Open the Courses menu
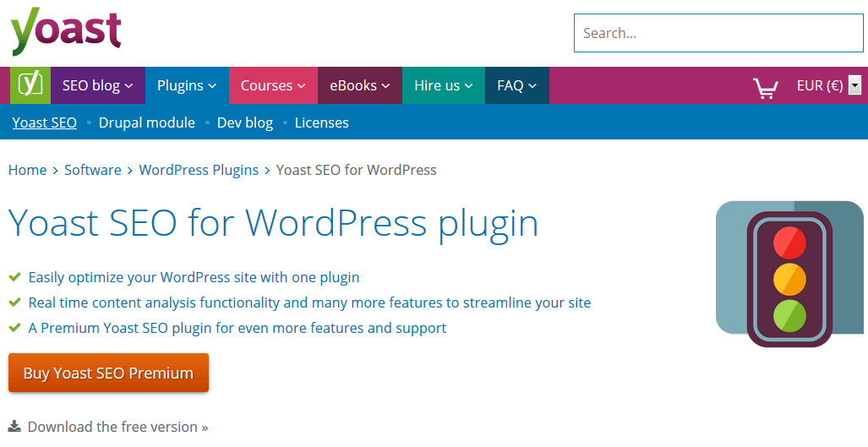Viewport: 868px width, 447px height. [274, 85]
